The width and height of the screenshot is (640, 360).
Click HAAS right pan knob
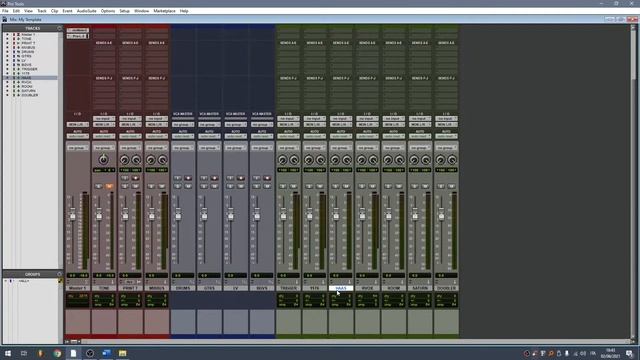tap(347, 160)
